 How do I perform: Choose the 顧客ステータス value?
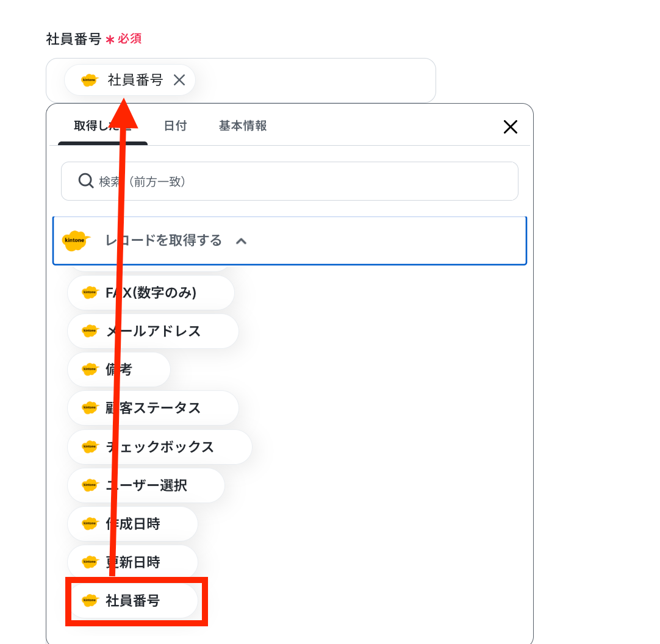coord(153,408)
